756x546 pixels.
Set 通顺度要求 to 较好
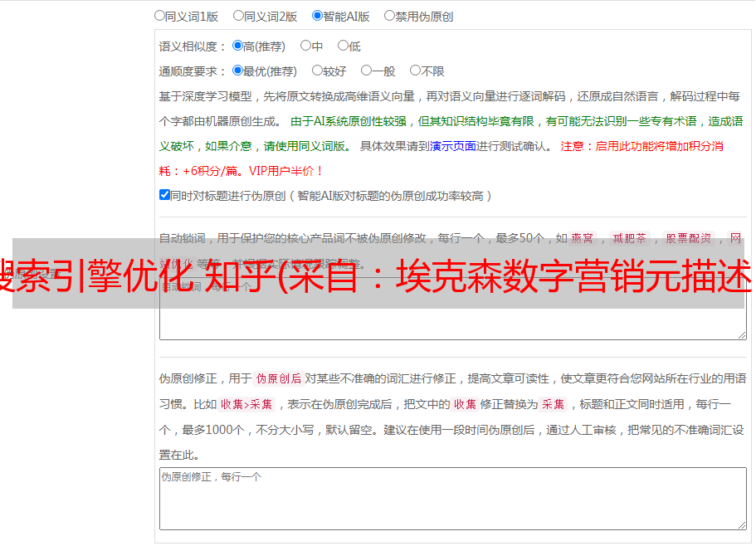tap(317, 71)
